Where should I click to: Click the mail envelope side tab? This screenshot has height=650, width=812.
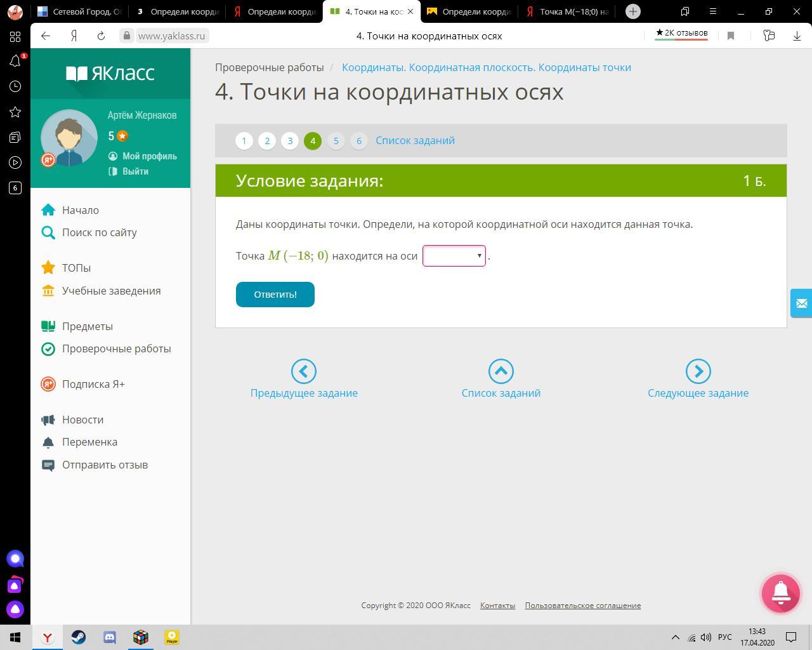801,303
